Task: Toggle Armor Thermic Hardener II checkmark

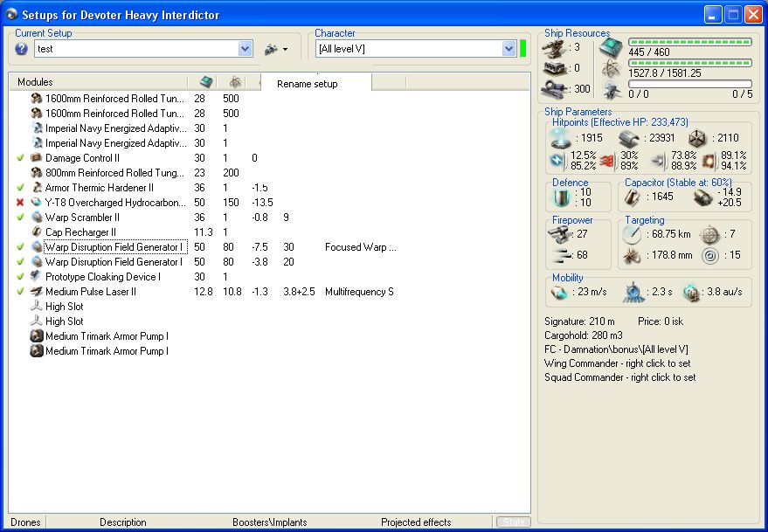Action: (x=20, y=188)
